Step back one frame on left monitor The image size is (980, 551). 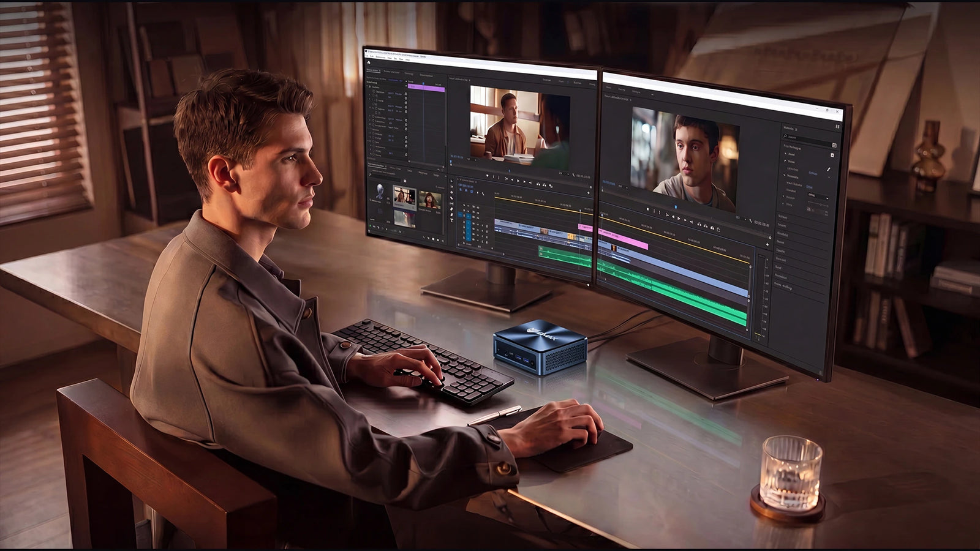pos(512,181)
